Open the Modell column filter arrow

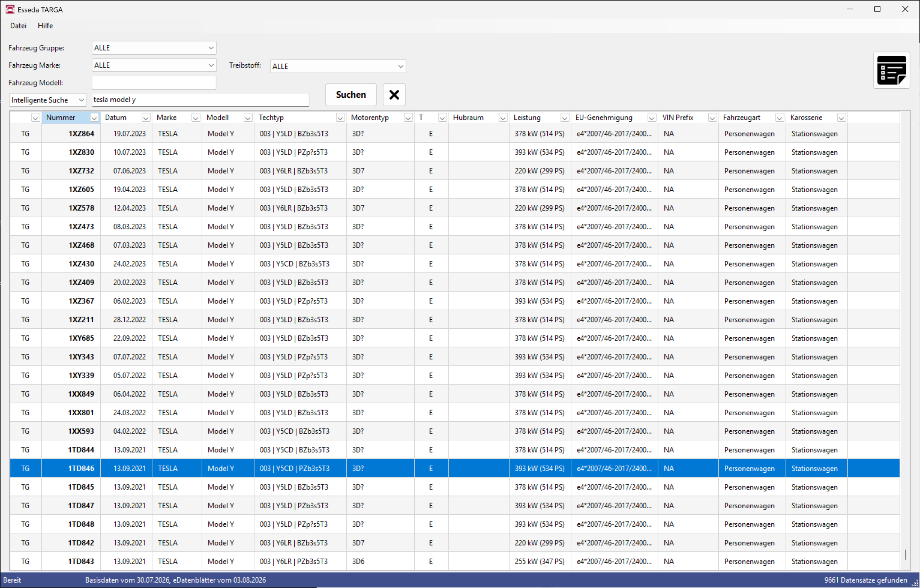248,118
